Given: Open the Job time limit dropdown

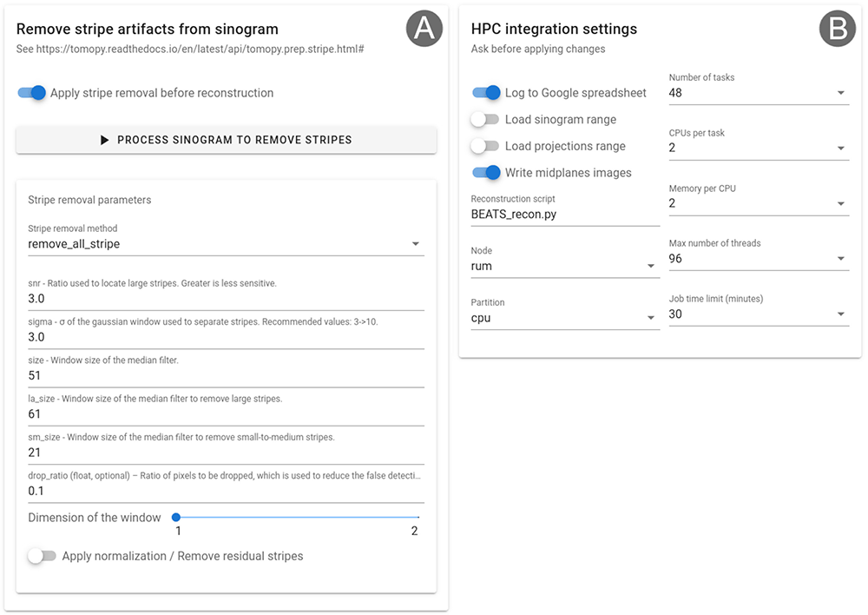Looking at the screenshot, I should point(759,314).
